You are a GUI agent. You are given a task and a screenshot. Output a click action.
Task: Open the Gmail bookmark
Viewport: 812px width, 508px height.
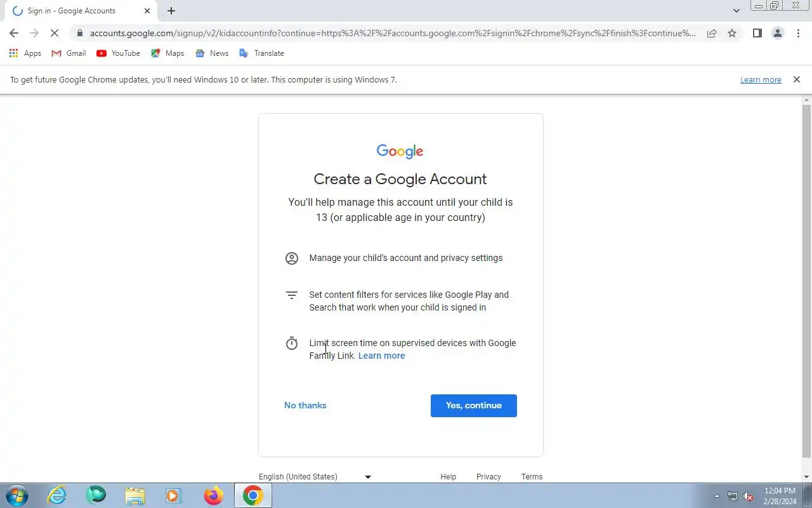click(x=69, y=53)
